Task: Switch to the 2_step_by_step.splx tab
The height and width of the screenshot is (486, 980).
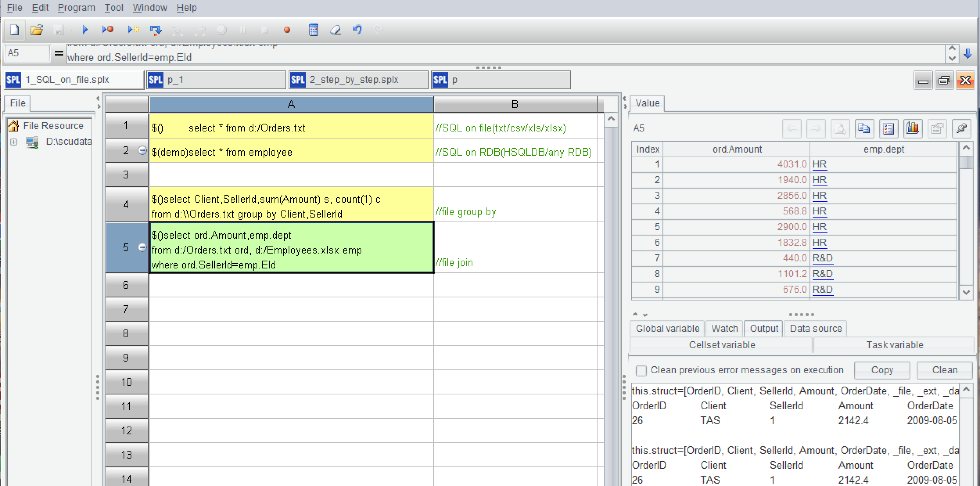Action: [x=354, y=80]
